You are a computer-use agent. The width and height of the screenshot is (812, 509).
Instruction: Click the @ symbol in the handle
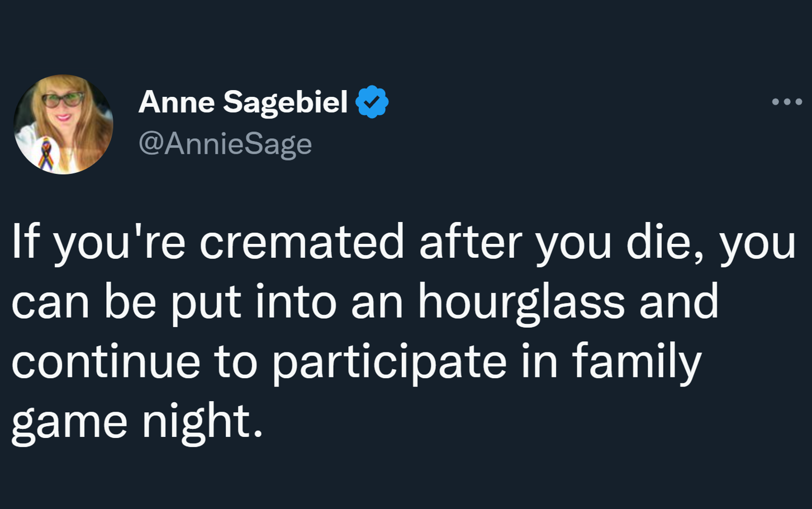point(150,144)
